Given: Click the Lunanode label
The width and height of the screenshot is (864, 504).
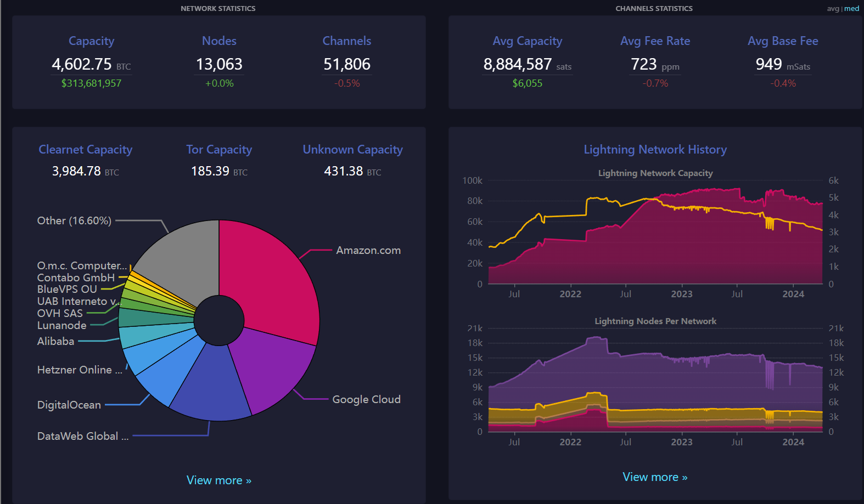Looking at the screenshot, I should (61, 326).
